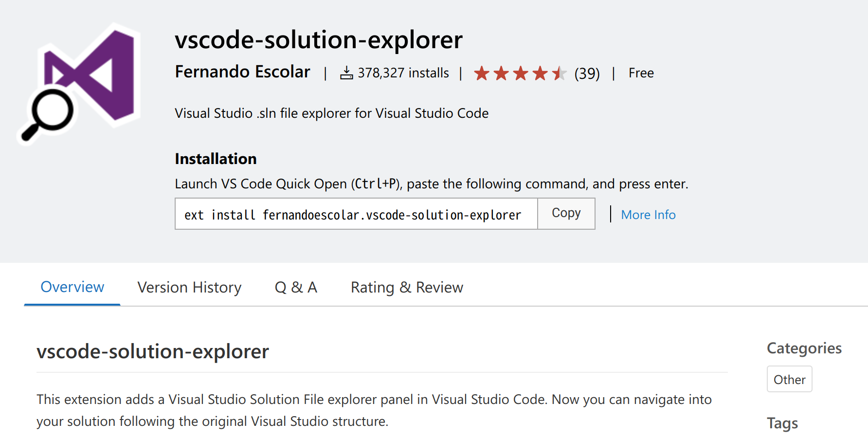Click the second star in the rating
The height and width of the screenshot is (439, 868).
pos(501,72)
